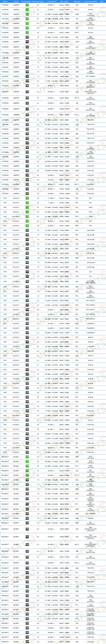Viewport: 106px width, 644px height.
Task: Click the ON icon in the Fiat 04.2004 -> 07.2006 row
Action: click(27, 443)
